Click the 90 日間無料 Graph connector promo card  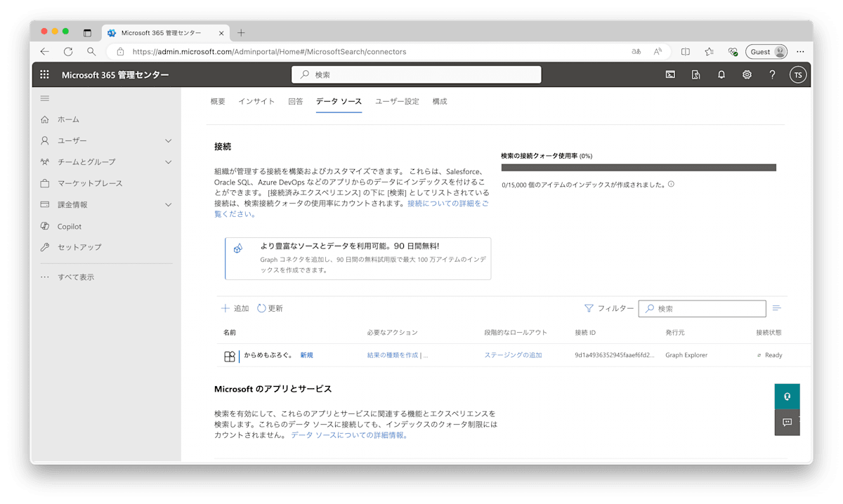[358, 258]
